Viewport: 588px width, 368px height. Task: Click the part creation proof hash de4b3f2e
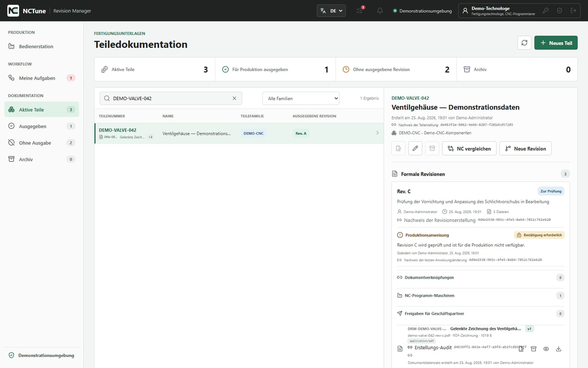pos(476,125)
